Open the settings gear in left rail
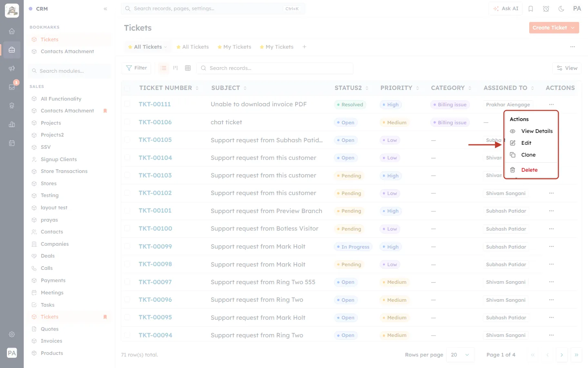Image resolution: width=588 pixels, height=368 pixels. [x=12, y=334]
